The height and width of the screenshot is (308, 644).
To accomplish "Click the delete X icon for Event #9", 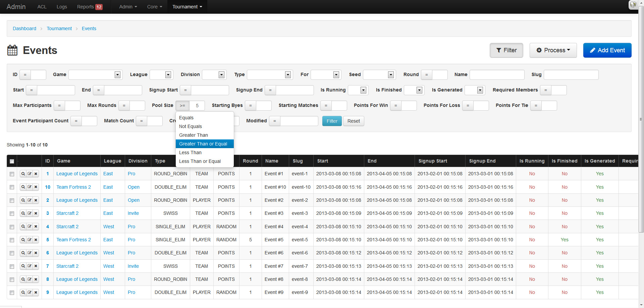I will [x=36, y=293].
